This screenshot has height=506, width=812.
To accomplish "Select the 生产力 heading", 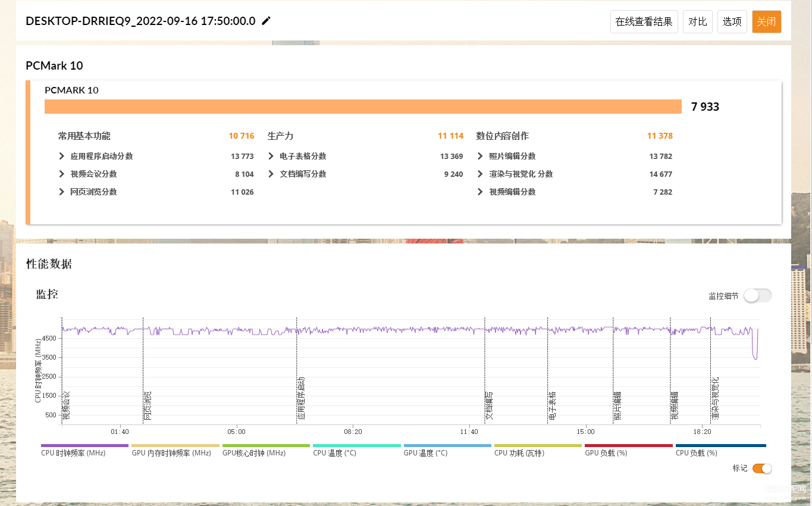I will 280,136.
